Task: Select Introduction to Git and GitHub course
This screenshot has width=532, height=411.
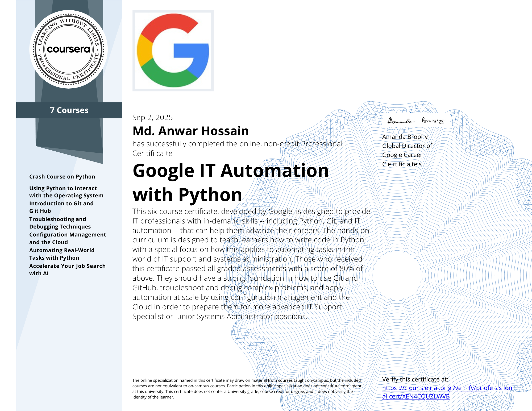Action: pyautogui.click(x=61, y=207)
